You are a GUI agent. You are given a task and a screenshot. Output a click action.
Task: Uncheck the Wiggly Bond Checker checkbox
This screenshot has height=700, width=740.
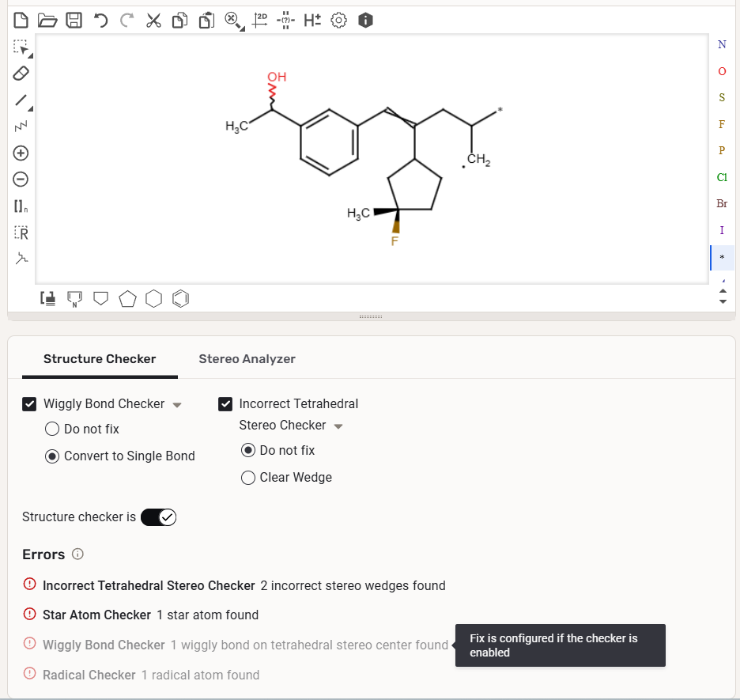click(29, 404)
